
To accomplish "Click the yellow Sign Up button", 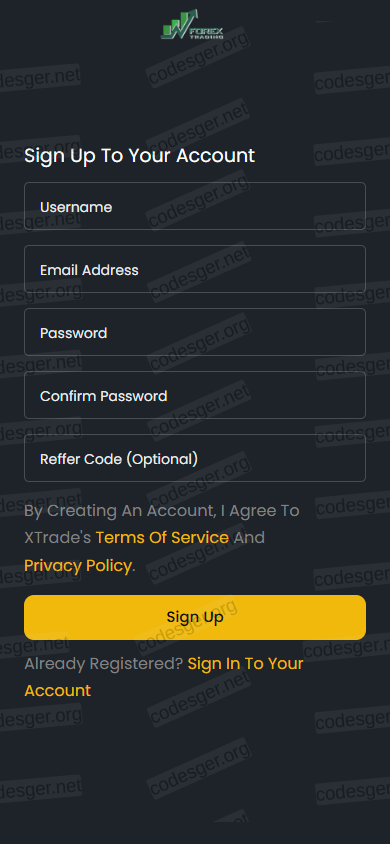I will click(x=195, y=617).
